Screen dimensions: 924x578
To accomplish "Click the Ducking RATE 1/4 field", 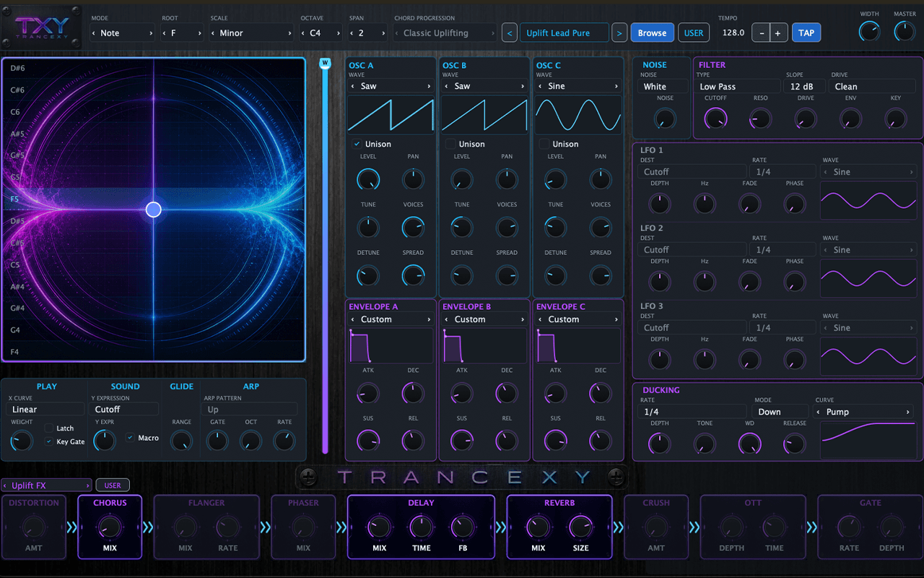I will coord(693,412).
